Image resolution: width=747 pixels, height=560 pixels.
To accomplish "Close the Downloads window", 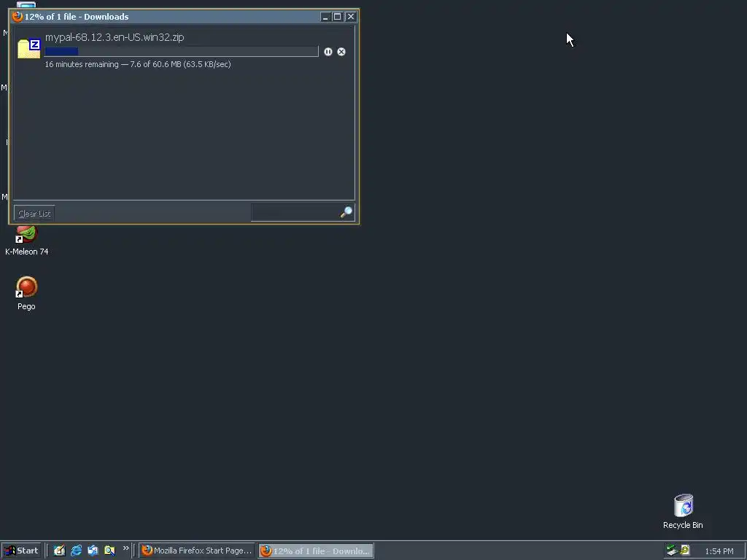I will [x=351, y=17].
